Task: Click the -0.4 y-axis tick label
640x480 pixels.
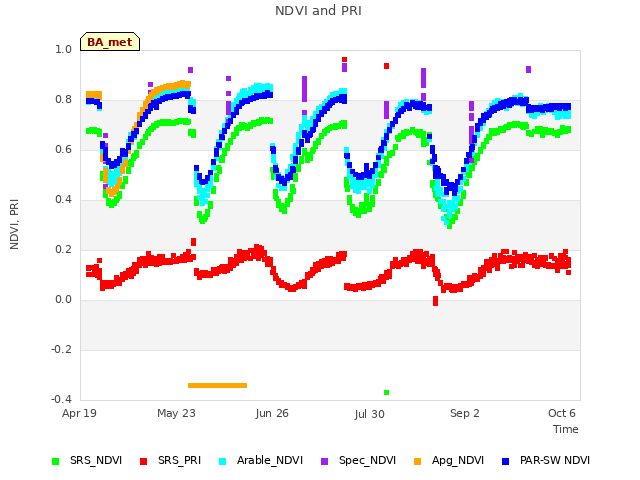Action: click(x=61, y=399)
